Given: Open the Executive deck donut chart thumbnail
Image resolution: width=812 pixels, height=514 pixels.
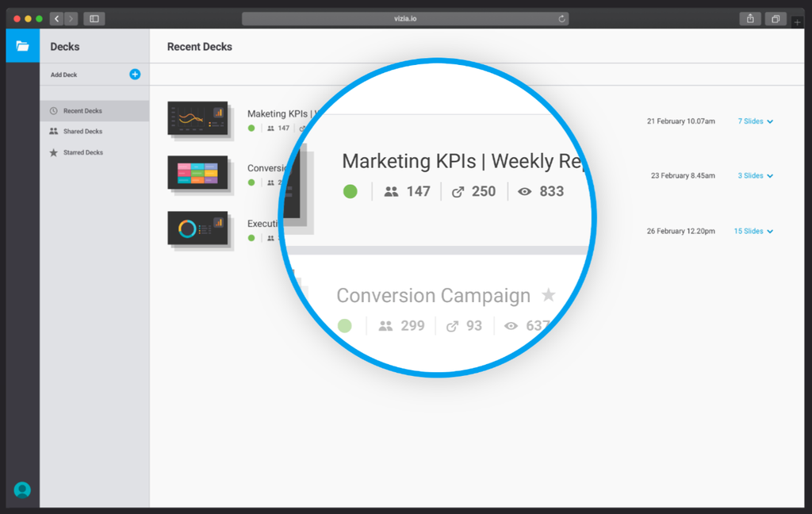Looking at the screenshot, I should tap(197, 228).
